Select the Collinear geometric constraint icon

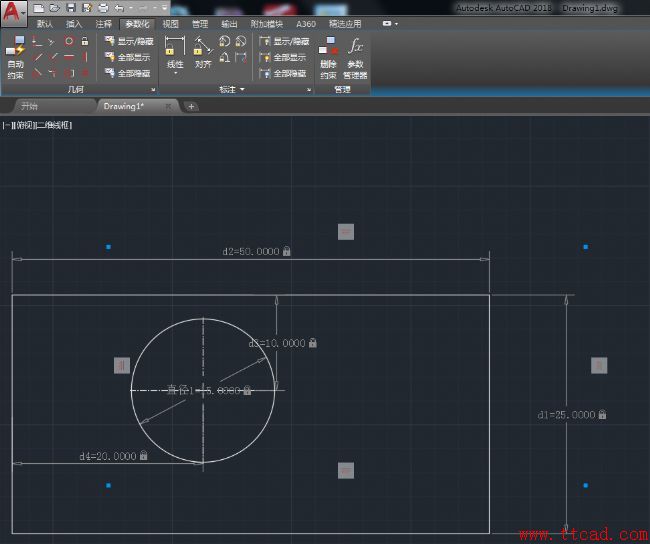(x=52, y=41)
